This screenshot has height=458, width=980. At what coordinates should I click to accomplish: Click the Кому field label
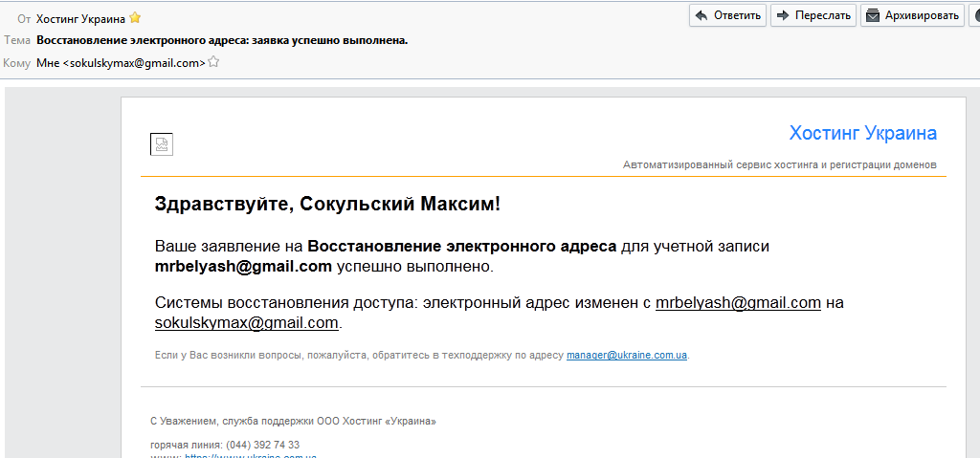[x=17, y=62]
